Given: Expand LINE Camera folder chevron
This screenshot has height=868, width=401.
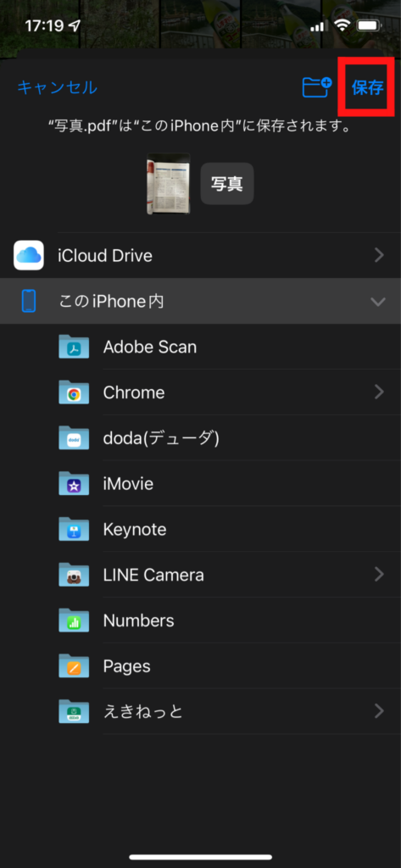Looking at the screenshot, I should 380,575.
